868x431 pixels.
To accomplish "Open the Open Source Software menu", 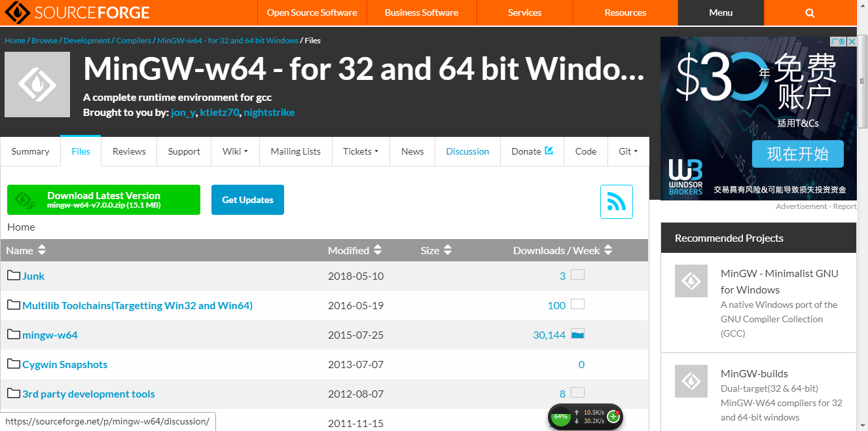I will 312,12.
